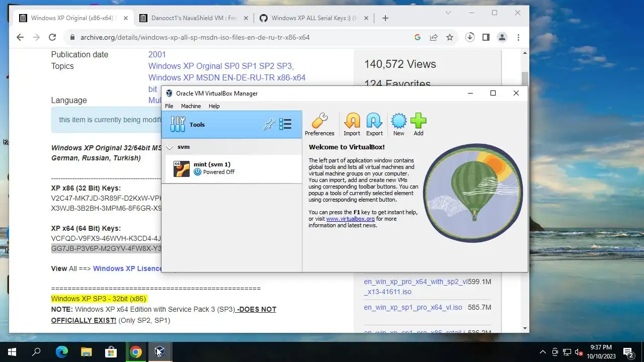Click the Add machine icon
Viewport: 644px width, 362px height.
point(418,124)
